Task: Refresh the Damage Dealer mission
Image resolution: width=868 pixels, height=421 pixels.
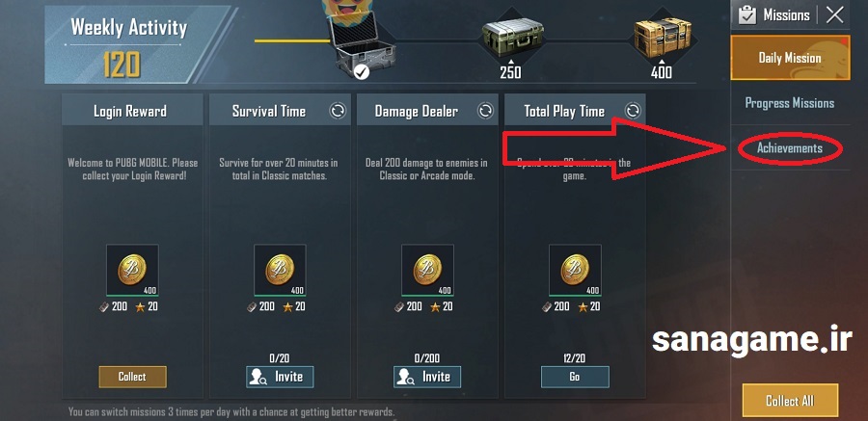Action: 485,111
